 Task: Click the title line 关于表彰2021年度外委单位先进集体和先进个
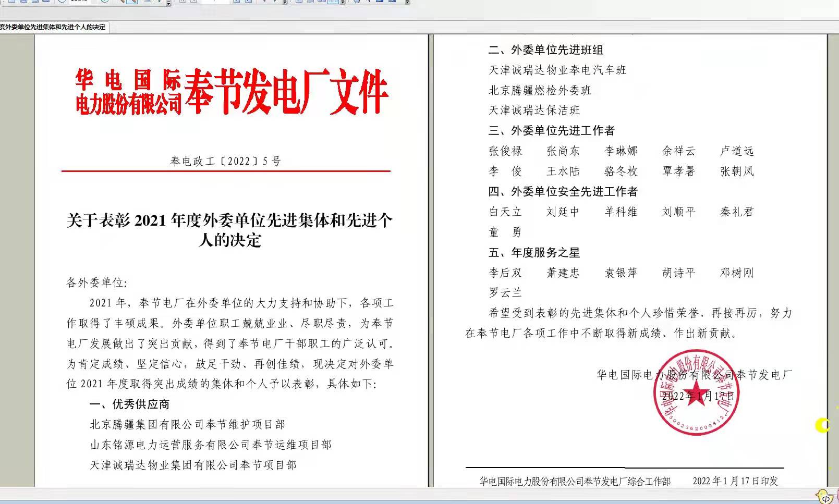click(229, 220)
